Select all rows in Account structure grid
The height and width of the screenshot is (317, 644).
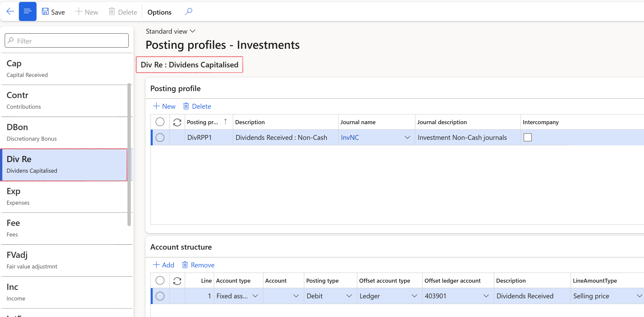coord(160,280)
